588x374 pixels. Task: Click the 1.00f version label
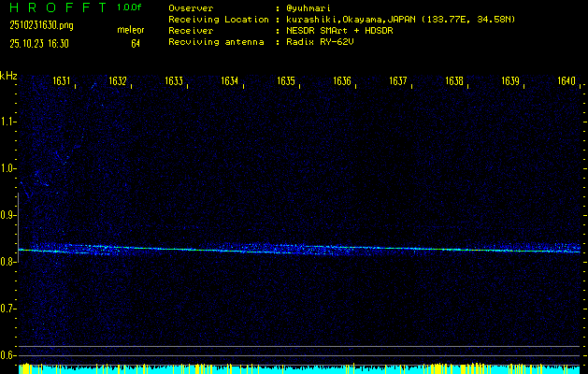(x=130, y=7)
